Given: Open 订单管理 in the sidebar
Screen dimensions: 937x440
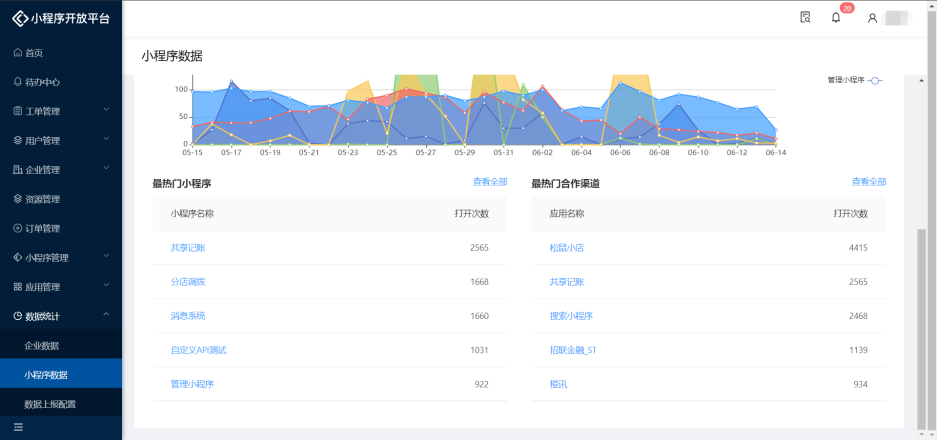Looking at the screenshot, I should click(42, 228).
